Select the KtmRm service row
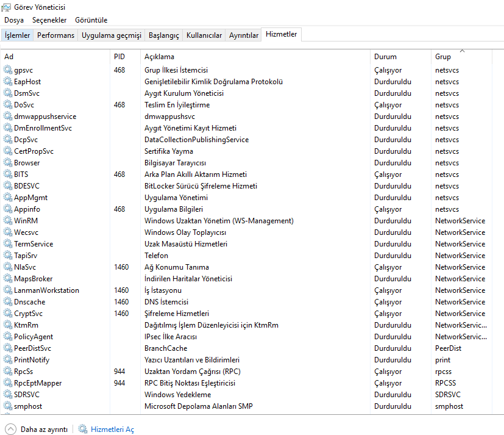This screenshot has width=504, height=435. coord(246,325)
